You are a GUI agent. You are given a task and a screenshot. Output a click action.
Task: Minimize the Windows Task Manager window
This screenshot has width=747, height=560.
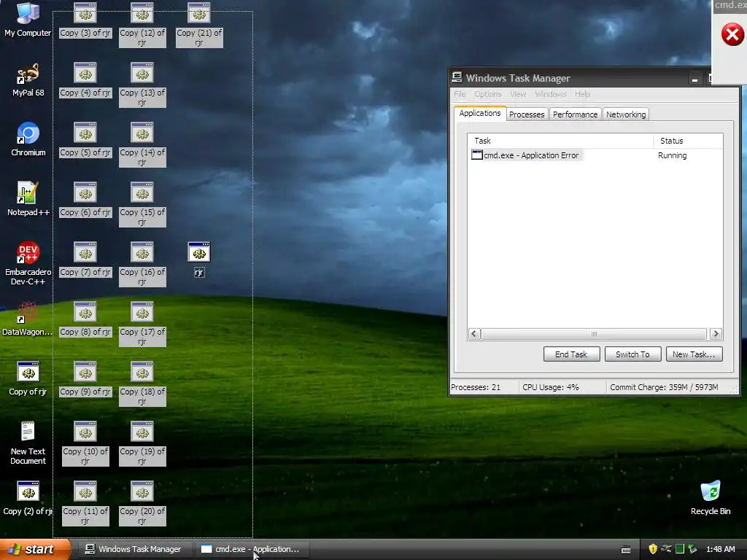pyautogui.click(x=695, y=79)
